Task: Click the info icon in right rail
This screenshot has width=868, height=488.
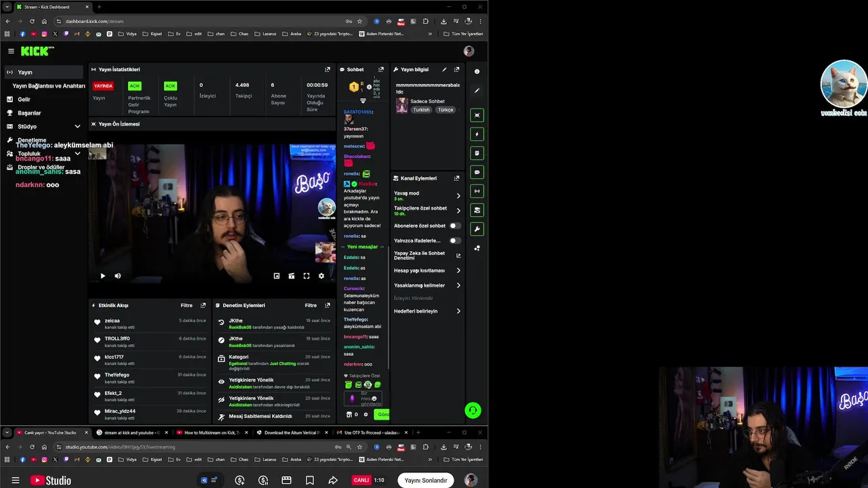Action: [x=477, y=71]
